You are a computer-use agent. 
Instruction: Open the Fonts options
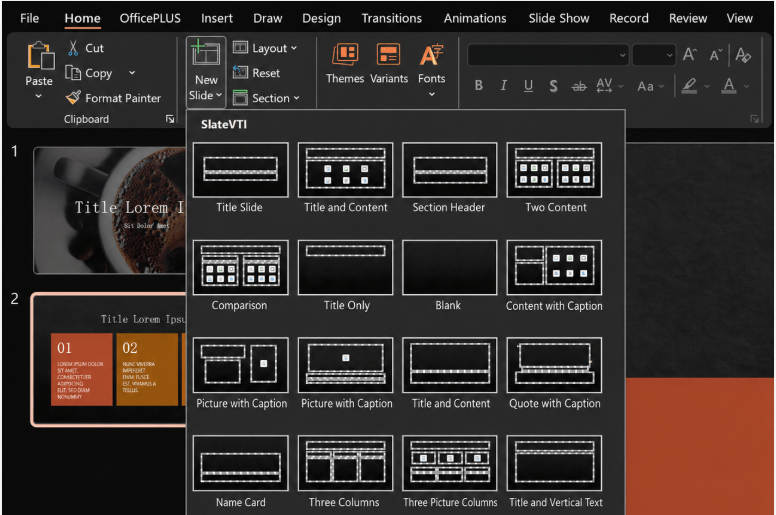432,70
